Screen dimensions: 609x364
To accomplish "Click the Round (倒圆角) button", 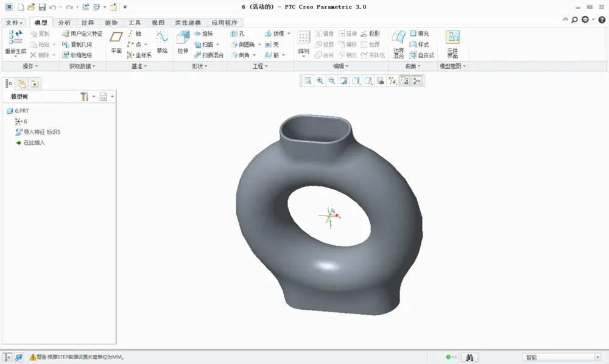I will click(243, 44).
